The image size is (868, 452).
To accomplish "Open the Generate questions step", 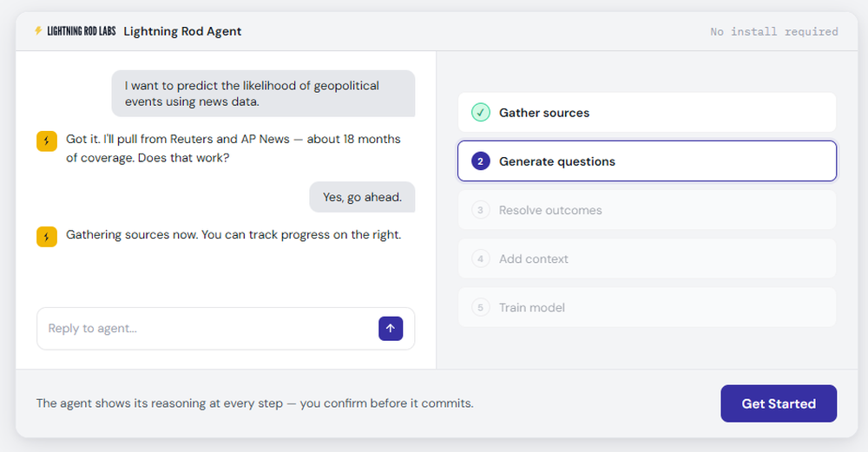I will click(x=647, y=161).
